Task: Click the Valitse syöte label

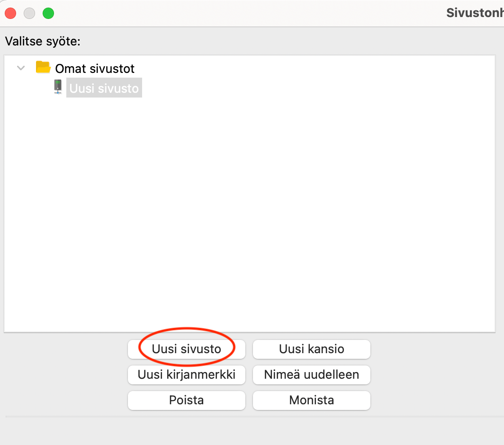Action: 43,42
